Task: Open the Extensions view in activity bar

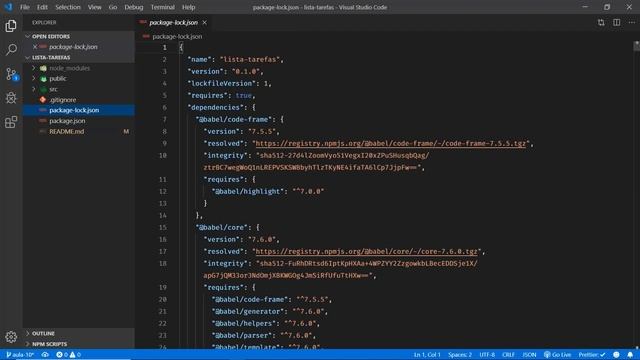Action: [11, 122]
